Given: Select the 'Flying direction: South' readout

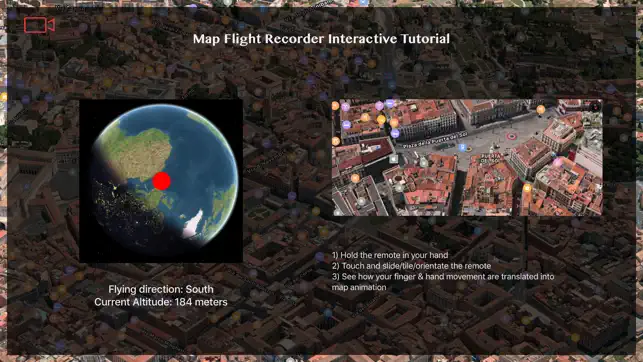Looking at the screenshot, I should pos(161,289).
